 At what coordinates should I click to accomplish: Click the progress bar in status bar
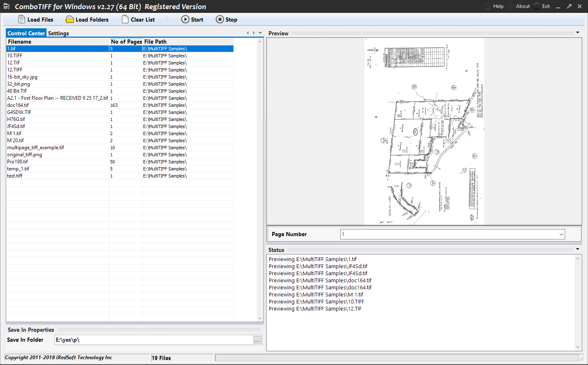pos(396,358)
